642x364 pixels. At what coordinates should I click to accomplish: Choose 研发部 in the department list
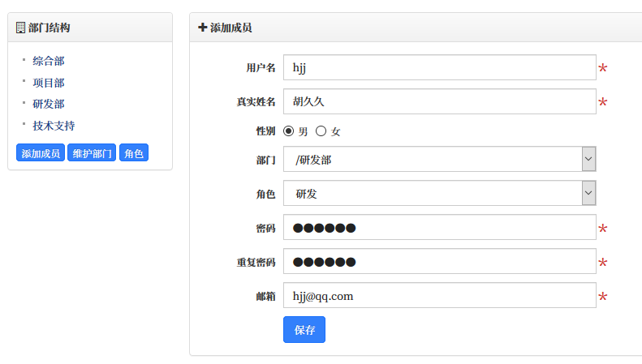(49, 104)
